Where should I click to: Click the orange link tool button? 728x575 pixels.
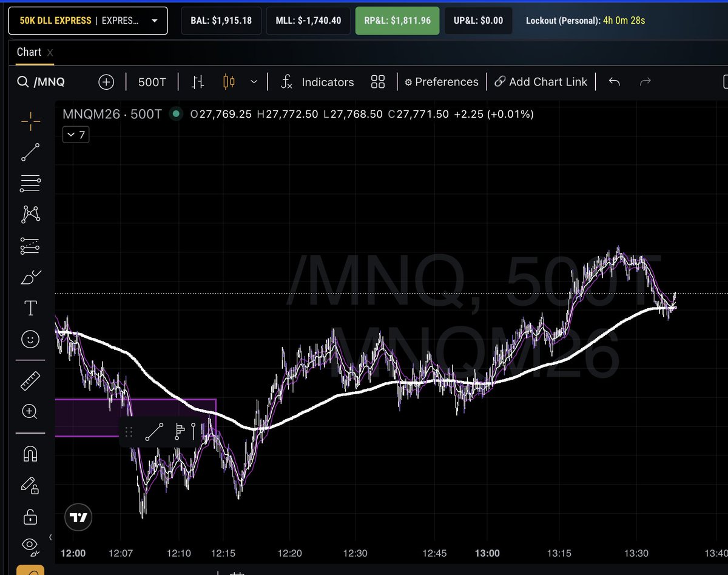coord(30,570)
